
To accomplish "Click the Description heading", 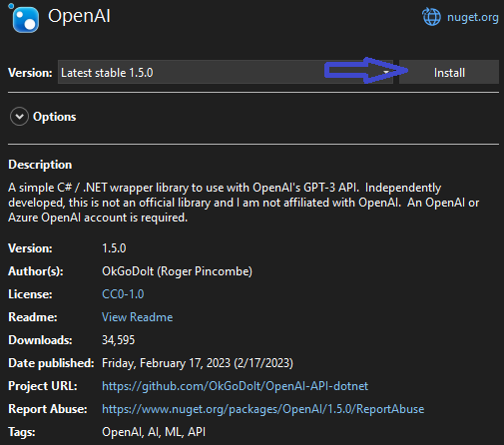I will coord(40,165).
